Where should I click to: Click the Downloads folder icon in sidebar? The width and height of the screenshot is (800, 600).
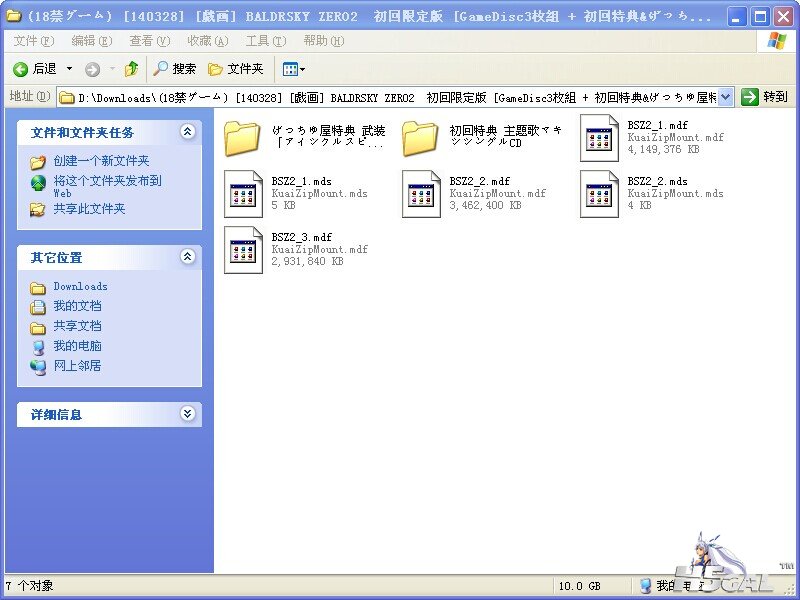pos(38,288)
